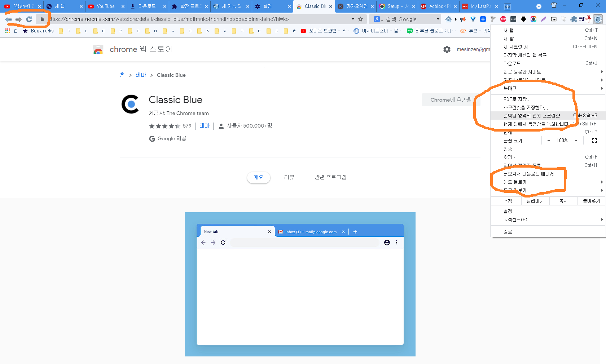Open the puzzle piece extensions icon
606x364 pixels.
(574, 19)
